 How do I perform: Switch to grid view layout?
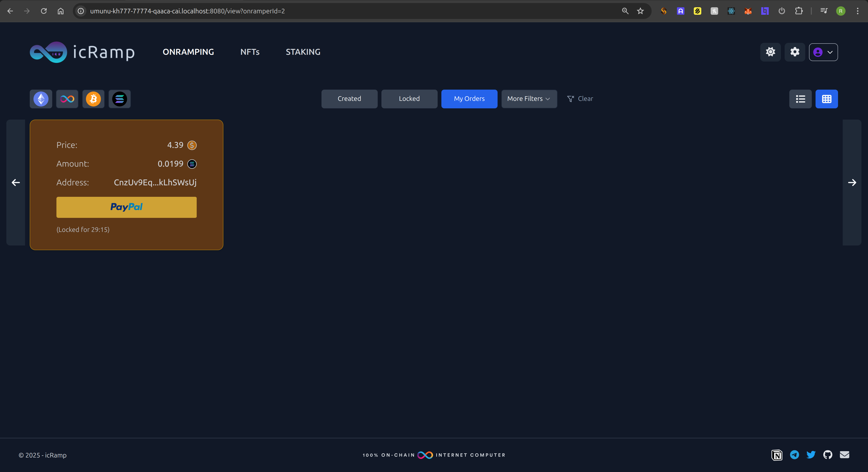click(827, 99)
